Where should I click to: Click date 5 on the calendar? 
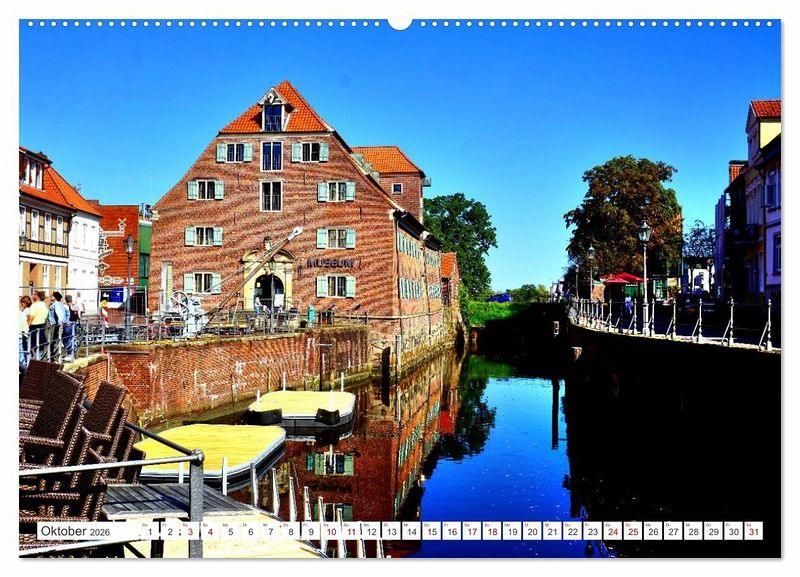coord(230,531)
